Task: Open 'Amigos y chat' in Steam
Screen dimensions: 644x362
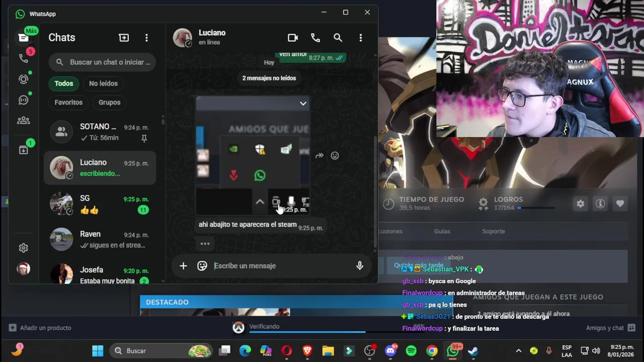Action: (x=611, y=328)
